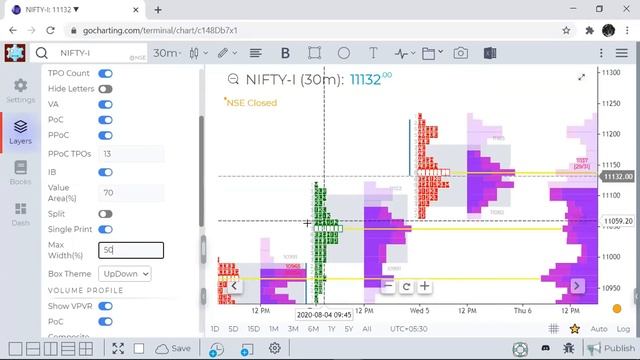This screenshot has width=640, height=360.
Task: Open the Box Theme UpDown dropdown
Action: [x=125, y=274]
